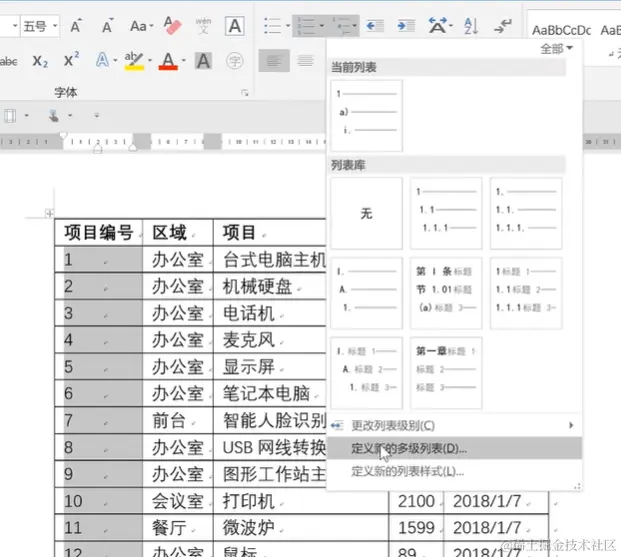Choose 1., 1.1., 1.1.1. list style

pyautogui.click(x=526, y=214)
